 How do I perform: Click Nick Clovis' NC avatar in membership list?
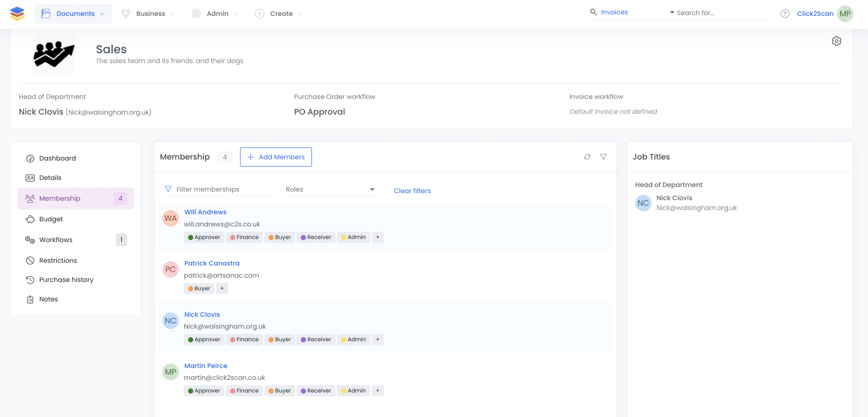pos(171,321)
